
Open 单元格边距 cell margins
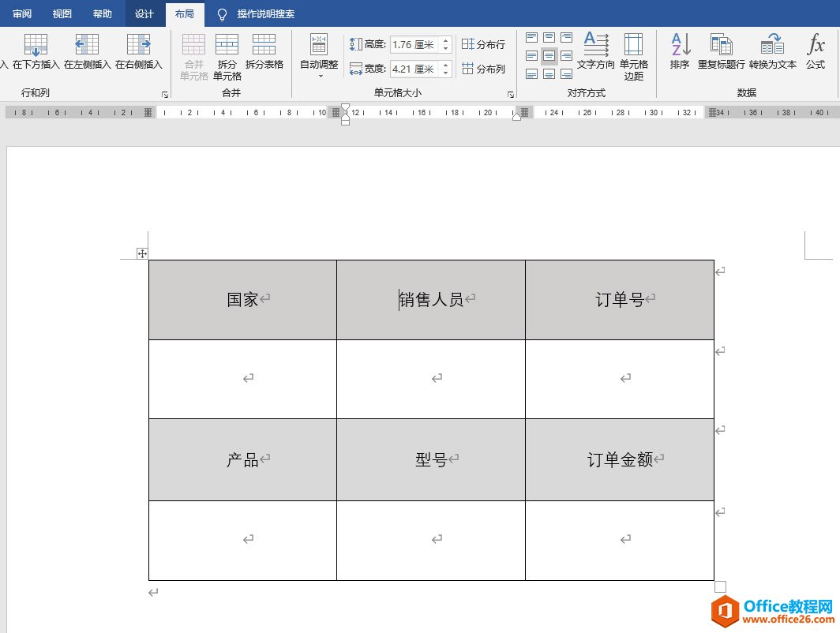pyautogui.click(x=634, y=57)
